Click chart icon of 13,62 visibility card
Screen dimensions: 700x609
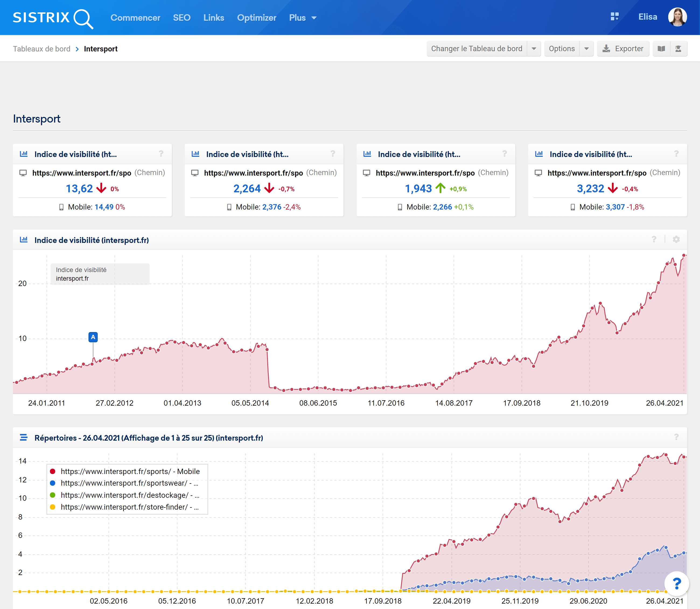pyautogui.click(x=24, y=154)
